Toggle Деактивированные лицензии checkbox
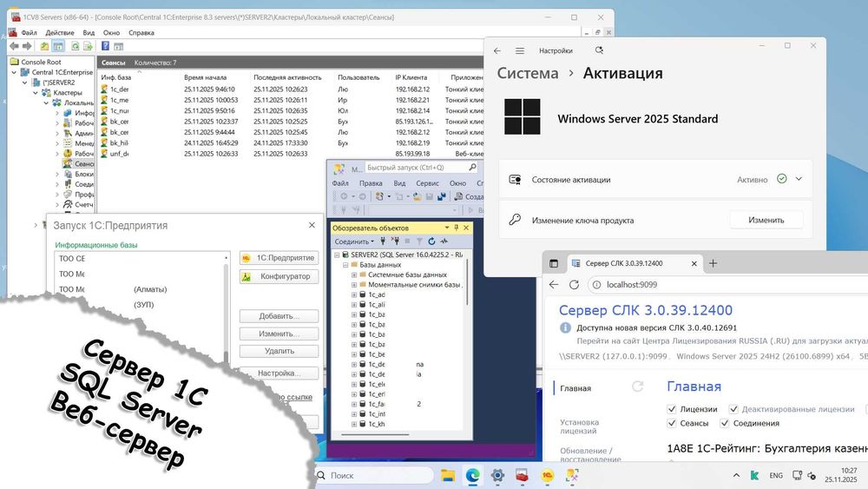Viewport: 868px width, 489px height. point(733,409)
